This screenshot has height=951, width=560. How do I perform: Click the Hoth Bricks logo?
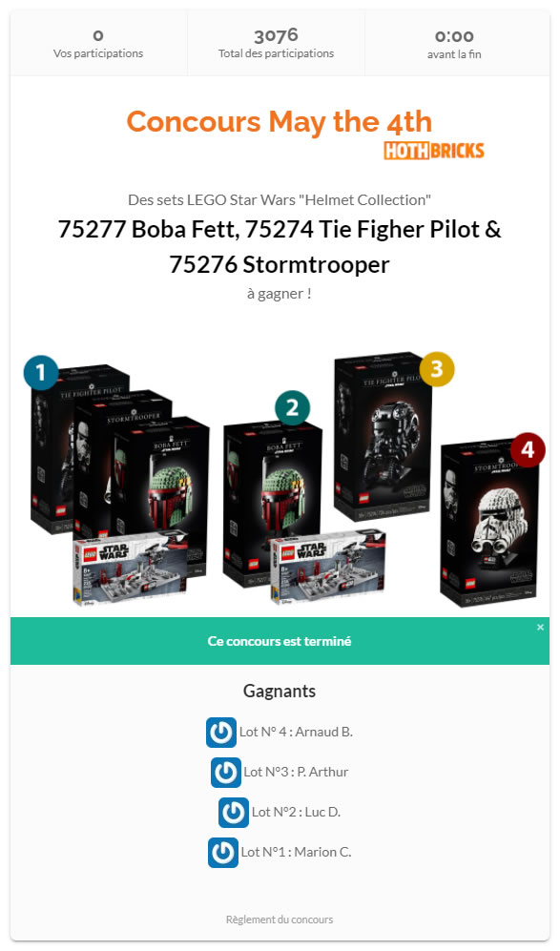tap(434, 151)
